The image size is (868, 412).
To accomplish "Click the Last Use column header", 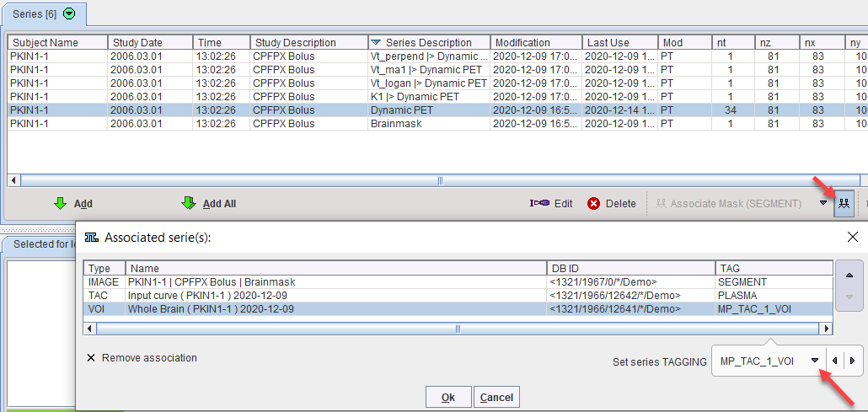I will pyautogui.click(x=620, y=43).
